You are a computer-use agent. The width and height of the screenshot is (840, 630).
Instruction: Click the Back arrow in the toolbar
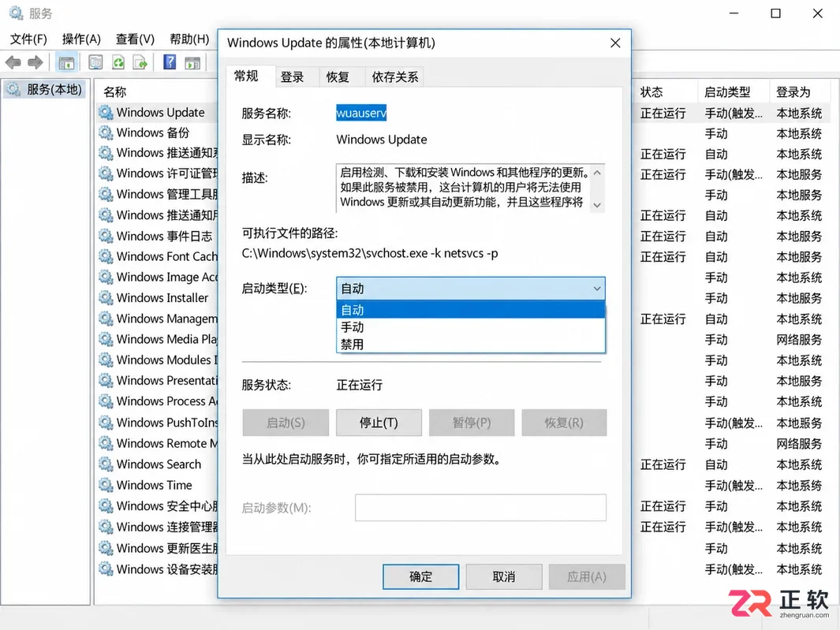pos(13,62)
